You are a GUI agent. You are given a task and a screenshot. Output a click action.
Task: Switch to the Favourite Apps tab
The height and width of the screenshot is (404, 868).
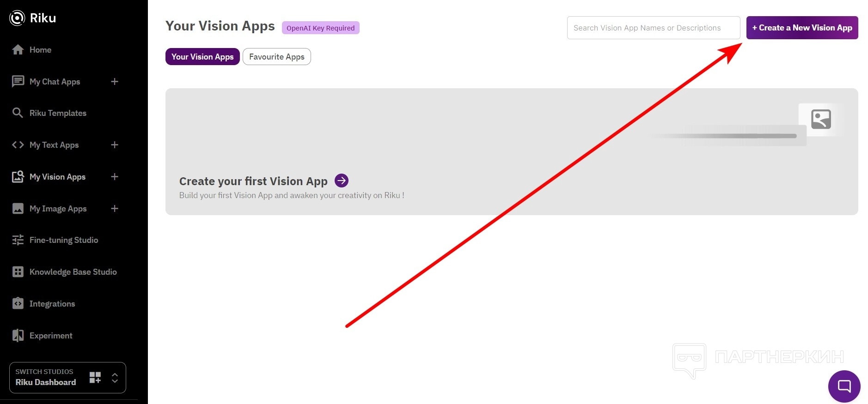tap(277, 57)
